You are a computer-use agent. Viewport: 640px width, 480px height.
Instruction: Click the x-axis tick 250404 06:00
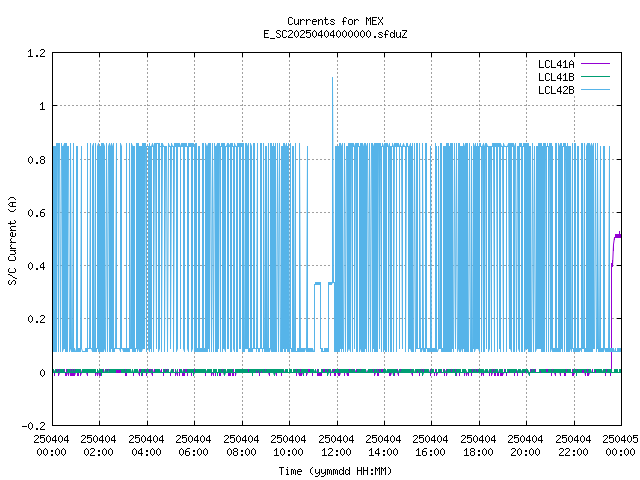click(x=193, y=446)
